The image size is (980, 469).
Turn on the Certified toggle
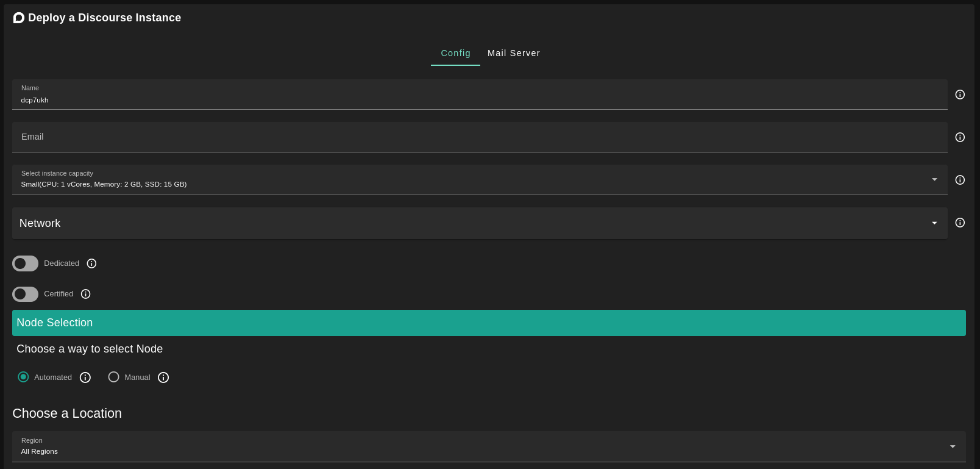coord(25,294)
